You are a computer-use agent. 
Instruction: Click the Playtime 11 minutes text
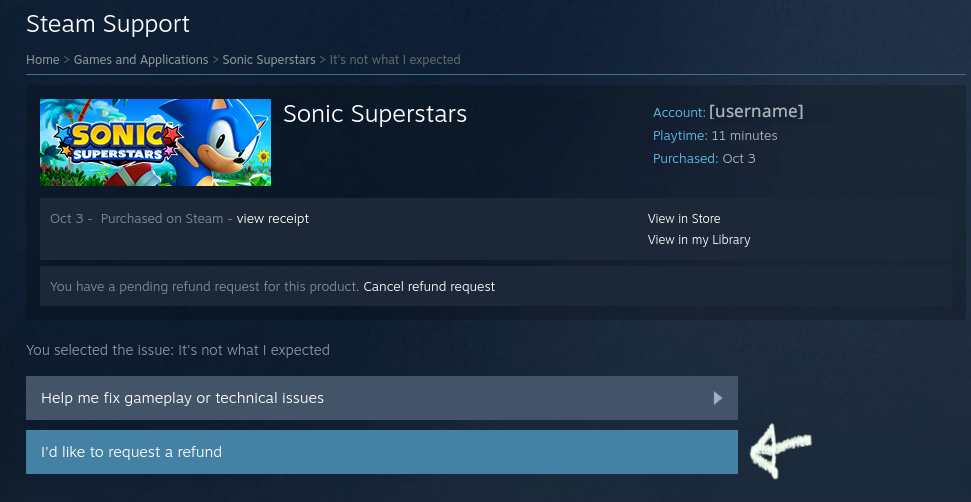715,136
